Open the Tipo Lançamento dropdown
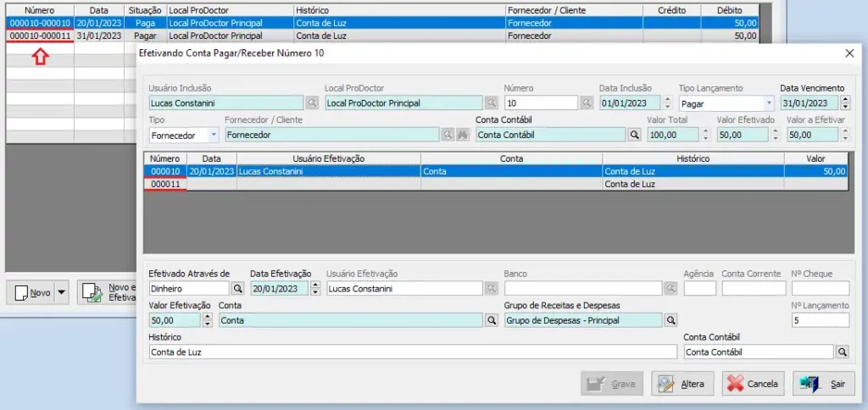The height and width of the screenshot is (410, 868). pos(769,103)
